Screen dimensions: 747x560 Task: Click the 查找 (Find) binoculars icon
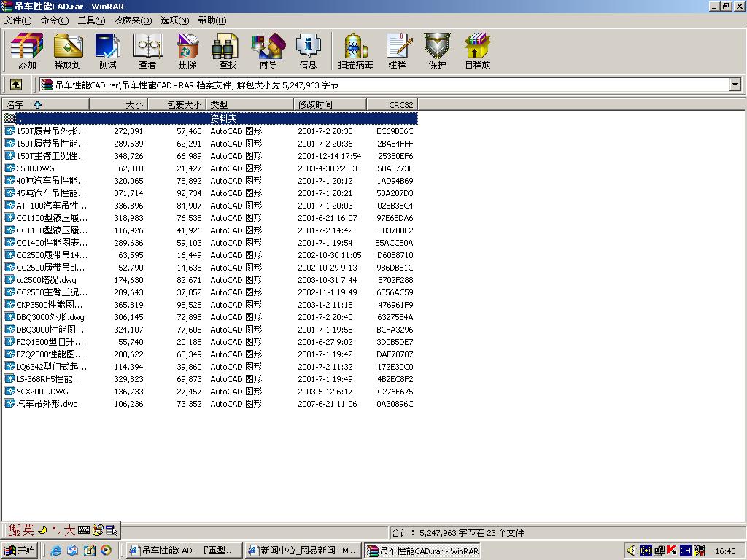tap(228, 50)
